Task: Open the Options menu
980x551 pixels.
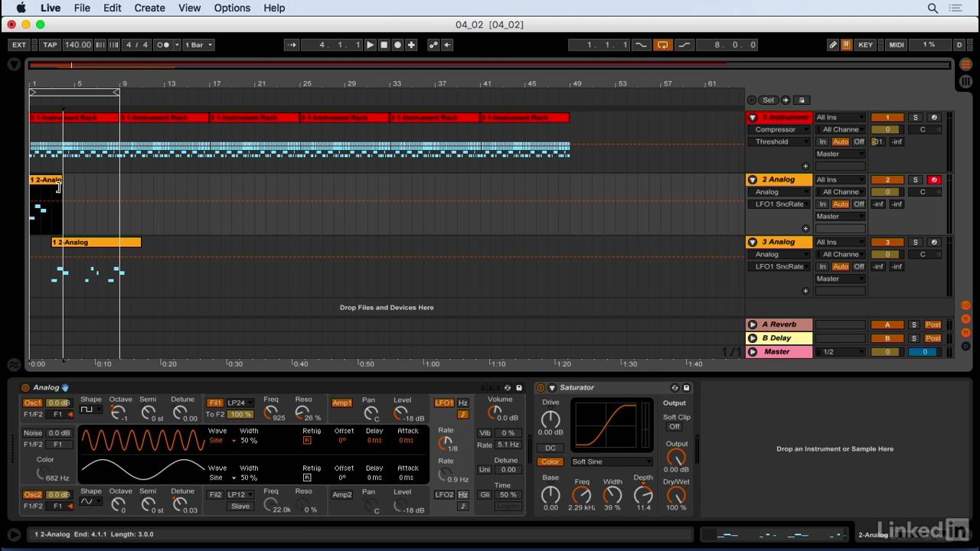Action: (232, 8)
